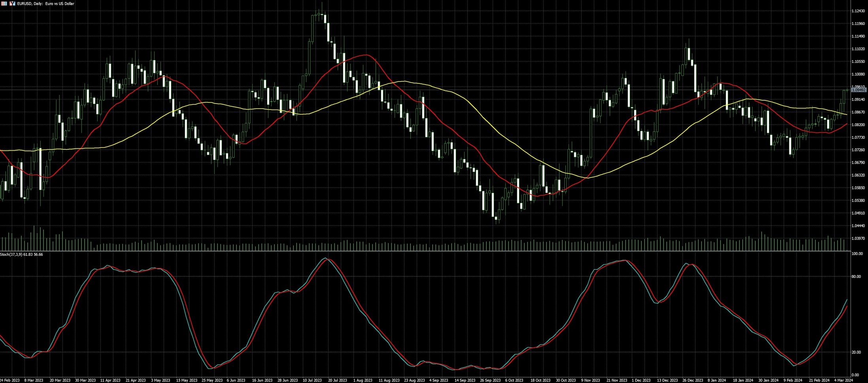
Task: Click the right end of red moving average
Action: click(x=846, y=124)
